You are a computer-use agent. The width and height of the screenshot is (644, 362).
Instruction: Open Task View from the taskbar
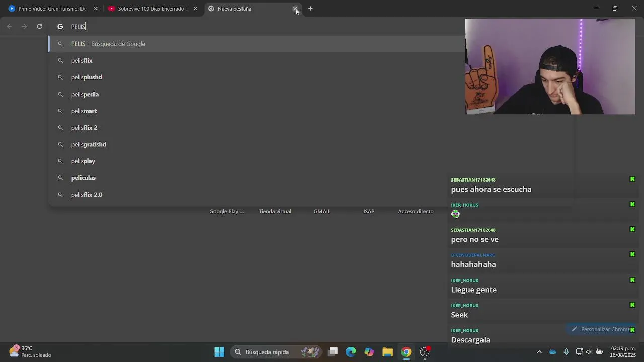[333, 352]
